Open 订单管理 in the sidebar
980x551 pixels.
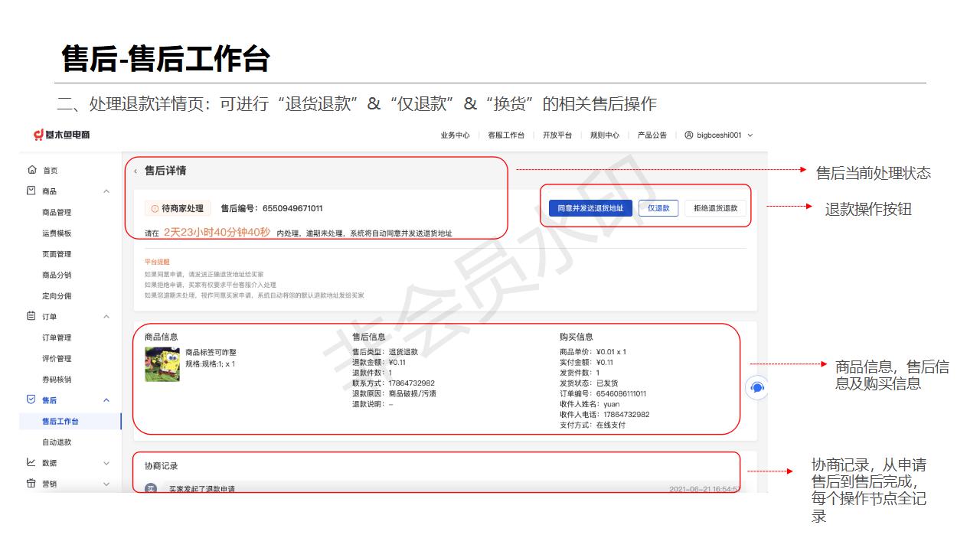pos(57,337)
